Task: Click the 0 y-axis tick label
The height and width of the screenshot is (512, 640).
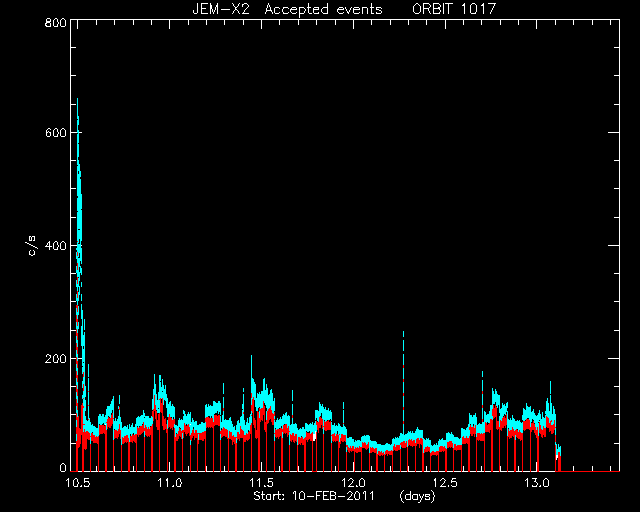Action: 62,467
